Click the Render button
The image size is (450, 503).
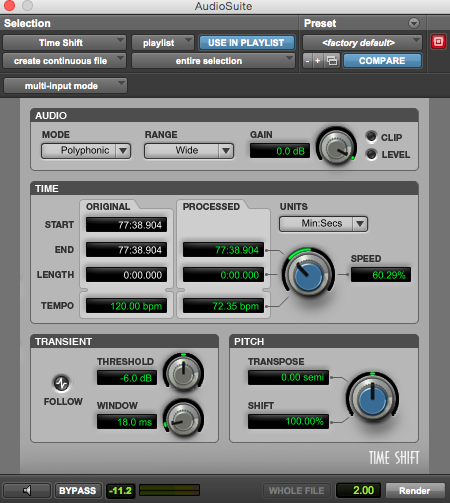[415, 490]
